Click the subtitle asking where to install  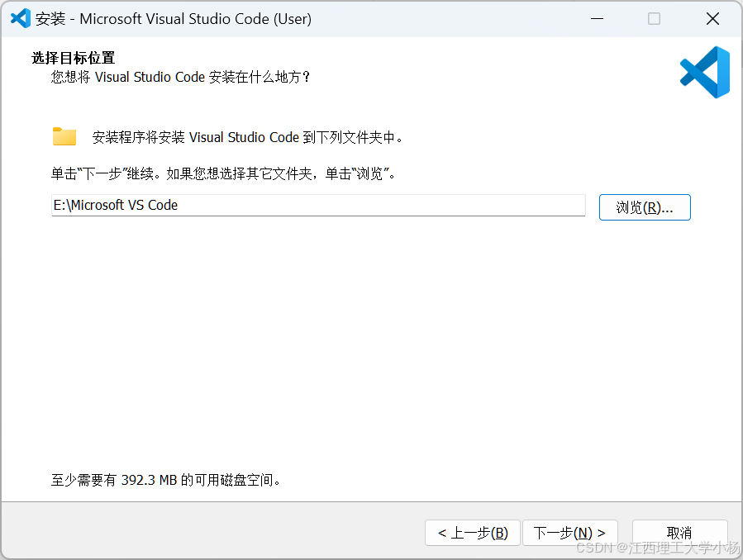coord(180,77)
